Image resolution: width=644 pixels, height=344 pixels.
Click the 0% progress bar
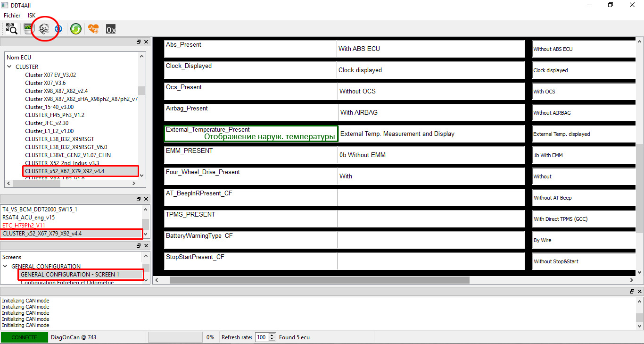pos(175,337)
